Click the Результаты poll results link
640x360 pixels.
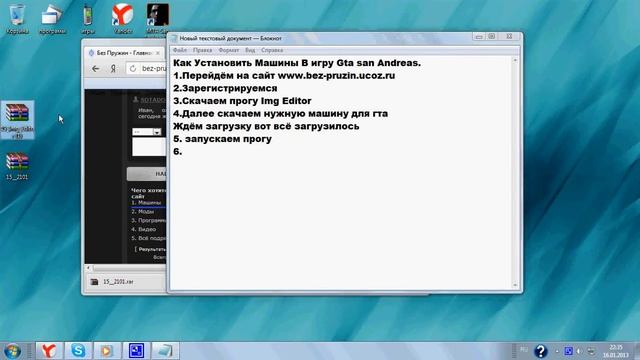tap(152, 249)
